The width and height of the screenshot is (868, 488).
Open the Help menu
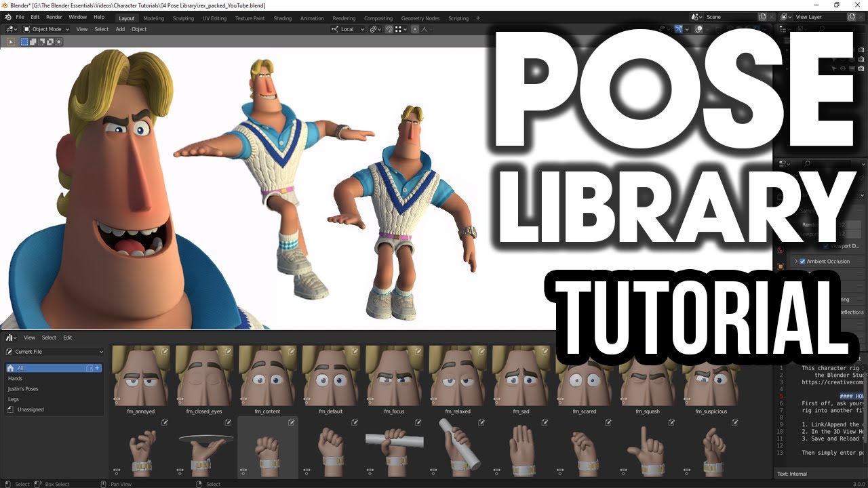99,17
